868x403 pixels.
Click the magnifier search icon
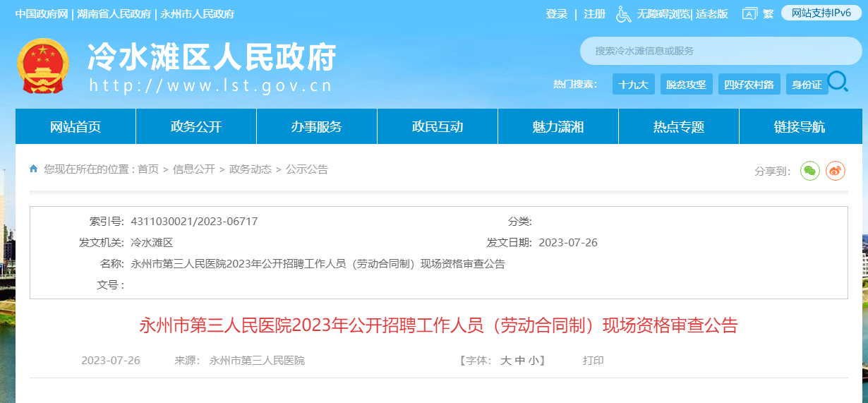[x=838, y=82]
